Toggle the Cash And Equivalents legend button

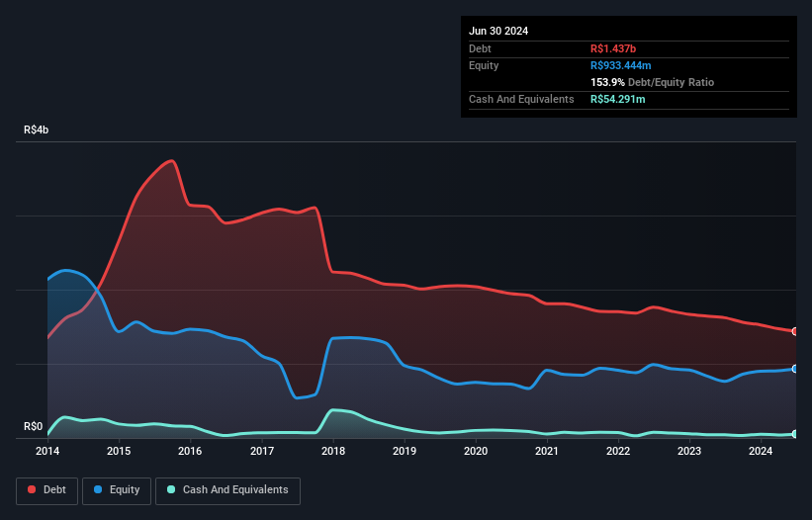[227, 490]
